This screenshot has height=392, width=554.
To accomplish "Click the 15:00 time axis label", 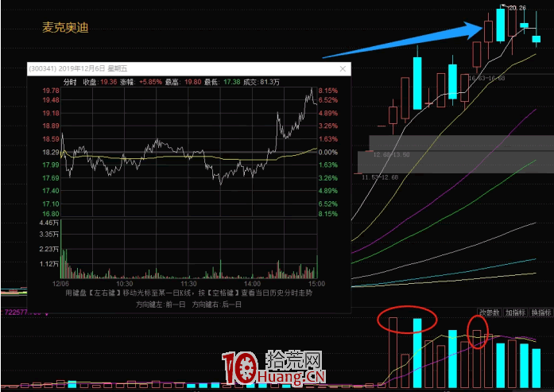I will (316, 284).
